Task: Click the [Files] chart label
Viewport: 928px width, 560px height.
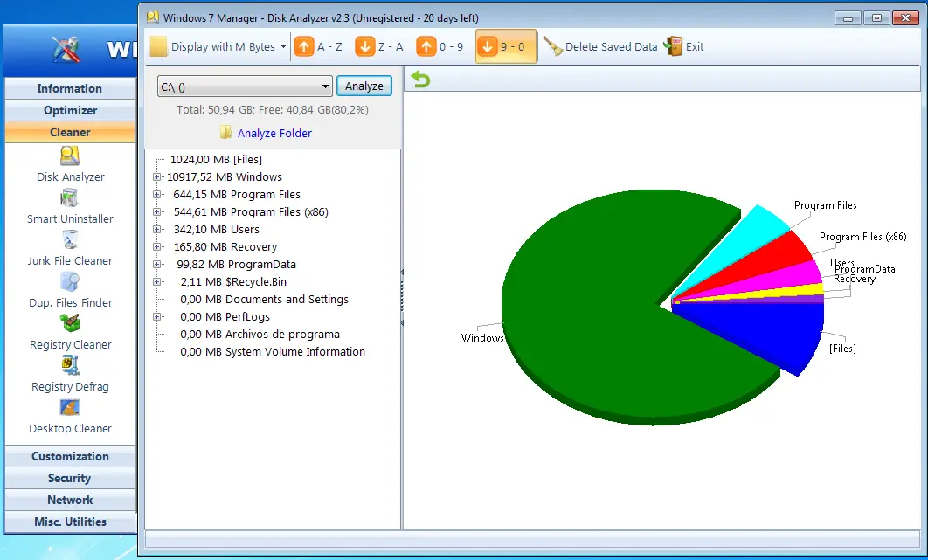Action: click(842, 349)
